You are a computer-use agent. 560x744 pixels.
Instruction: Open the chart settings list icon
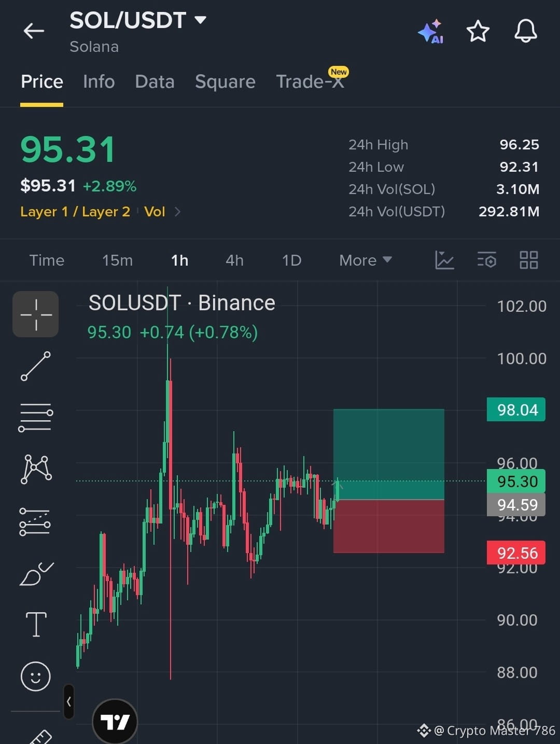click(486, 260)
